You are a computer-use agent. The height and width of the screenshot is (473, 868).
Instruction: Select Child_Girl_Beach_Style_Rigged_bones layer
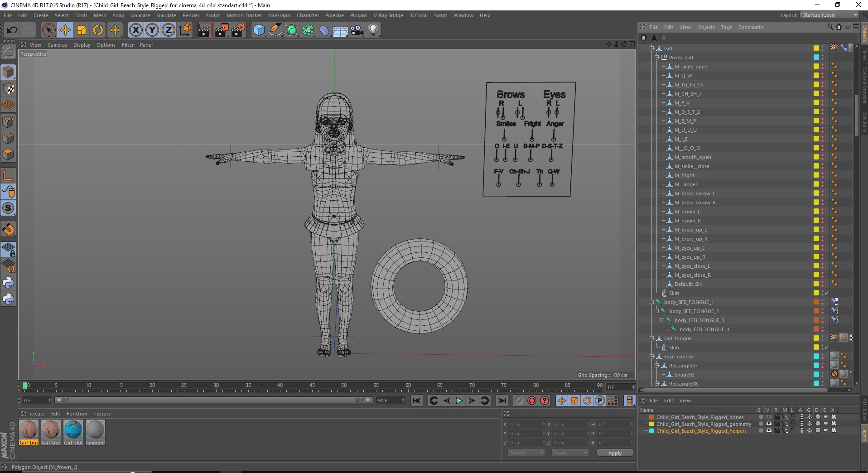[700, 417]
